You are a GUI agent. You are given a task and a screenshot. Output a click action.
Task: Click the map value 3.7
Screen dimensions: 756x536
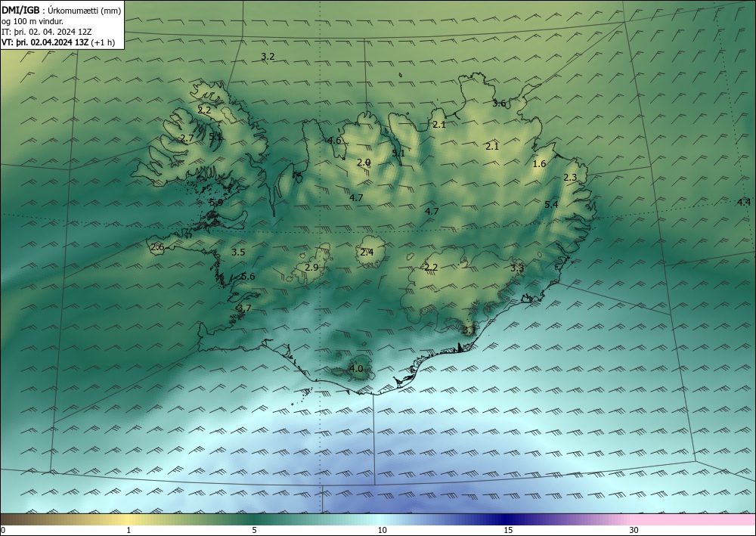pos(244,308)
